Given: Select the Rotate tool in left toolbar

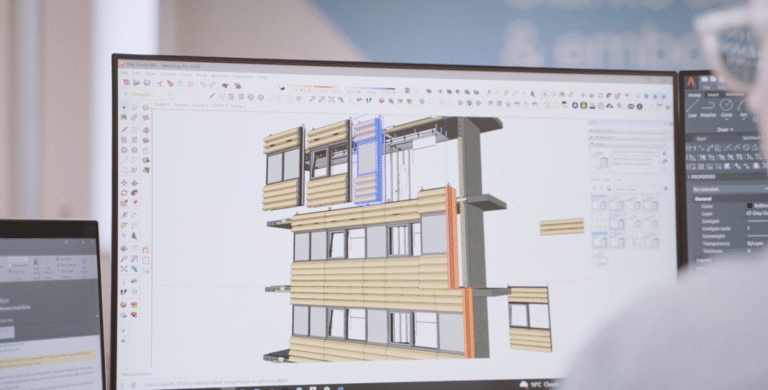Looking at the screenshot, I should (x=124, y=193).
